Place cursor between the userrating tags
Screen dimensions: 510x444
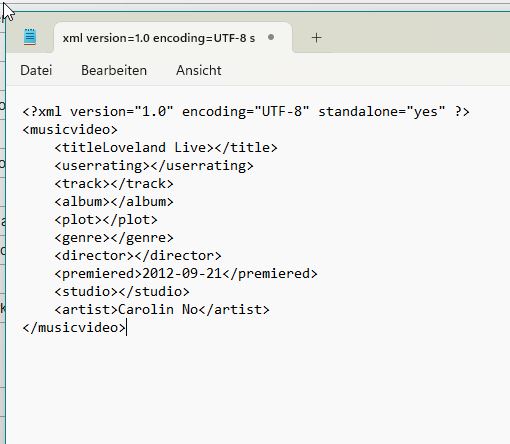(x=150, y=166)
